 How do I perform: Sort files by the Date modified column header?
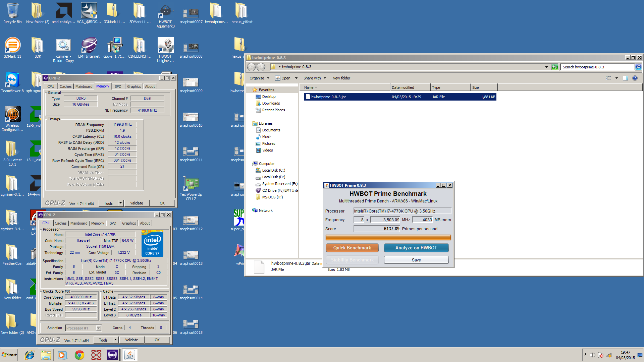click(x=410, y=87)
